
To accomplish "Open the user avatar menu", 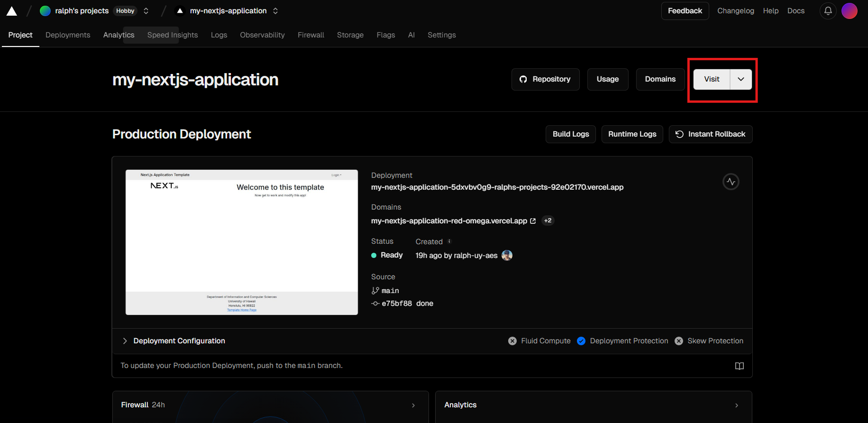I will (x=849, y=11).
